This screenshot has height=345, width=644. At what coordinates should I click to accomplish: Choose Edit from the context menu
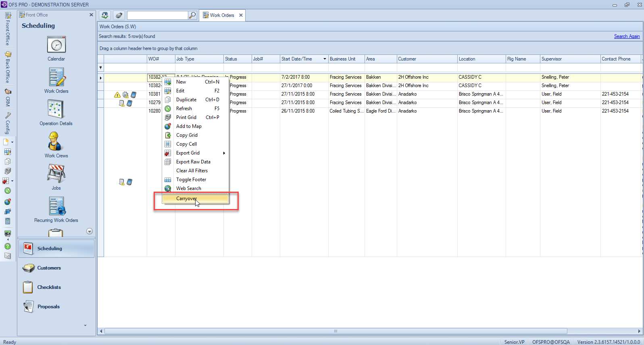click(195, 91)
